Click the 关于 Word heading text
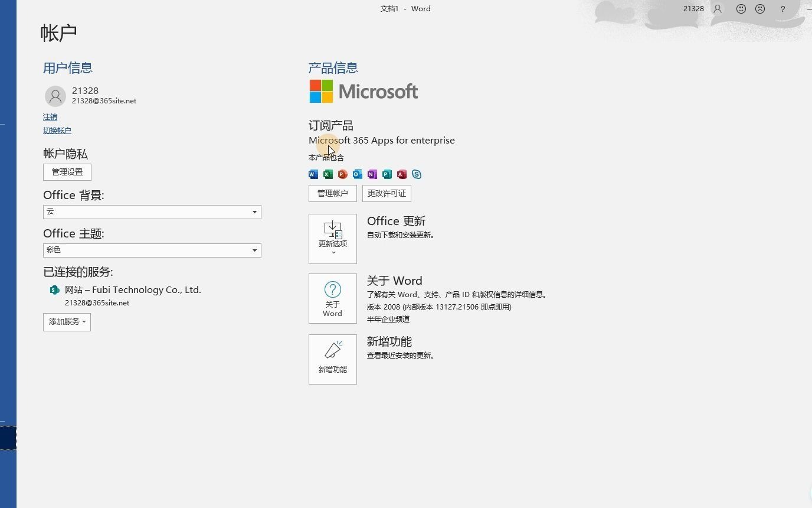 pos(395,281)
